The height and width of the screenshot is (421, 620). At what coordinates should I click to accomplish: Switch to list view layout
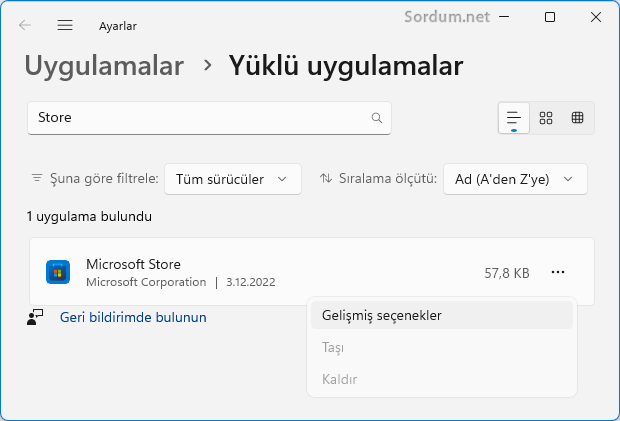pyautogui.click(x=514, y=118)
